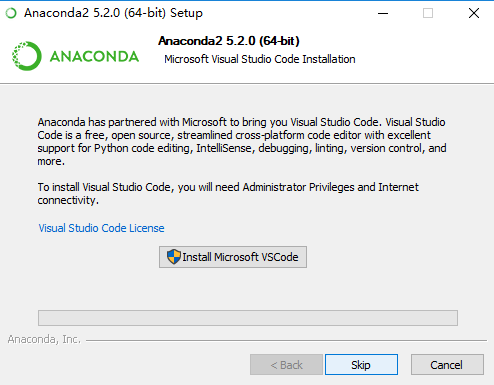
Task: Click the ANACONDA wordmark in header
Action: pyautogui.click(x=94, y=56)
